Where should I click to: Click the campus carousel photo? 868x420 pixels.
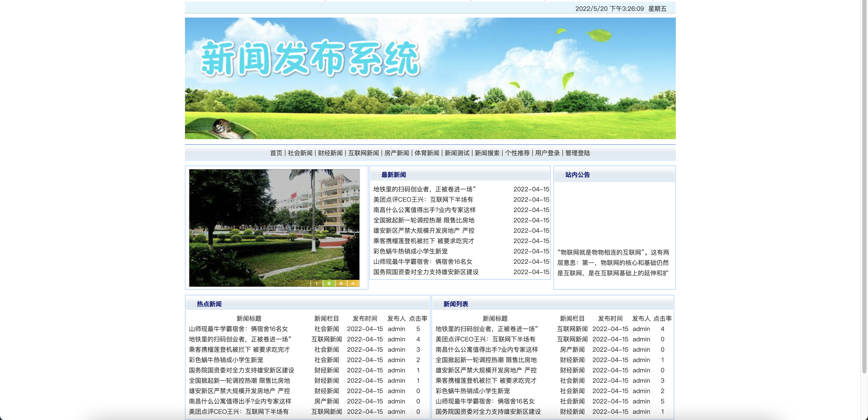coord(274,228)
